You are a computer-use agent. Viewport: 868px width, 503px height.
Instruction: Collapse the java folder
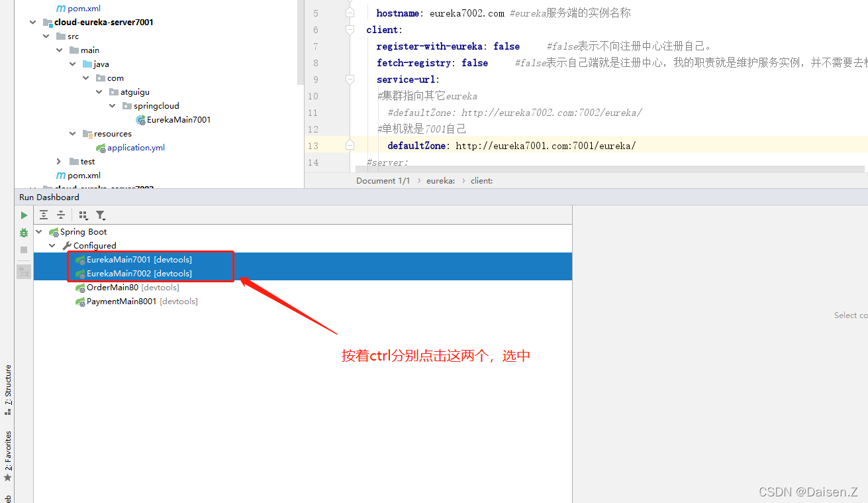[72, 64]
